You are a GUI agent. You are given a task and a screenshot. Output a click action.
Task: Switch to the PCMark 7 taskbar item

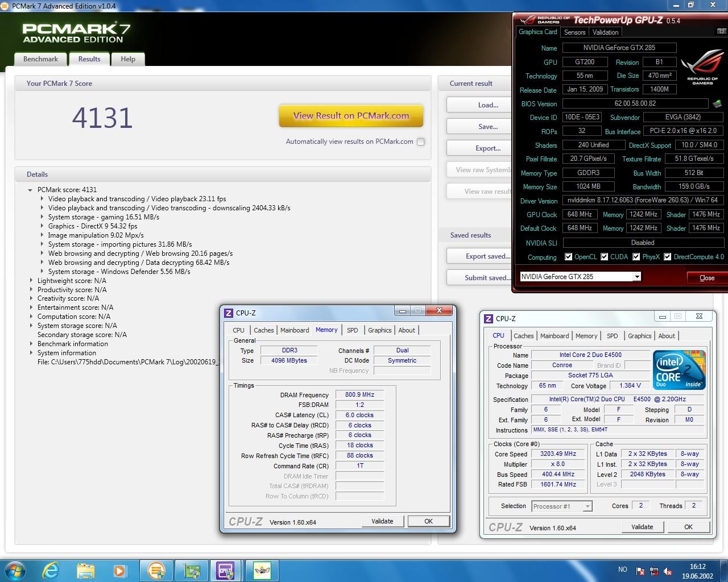click(156, 570)
